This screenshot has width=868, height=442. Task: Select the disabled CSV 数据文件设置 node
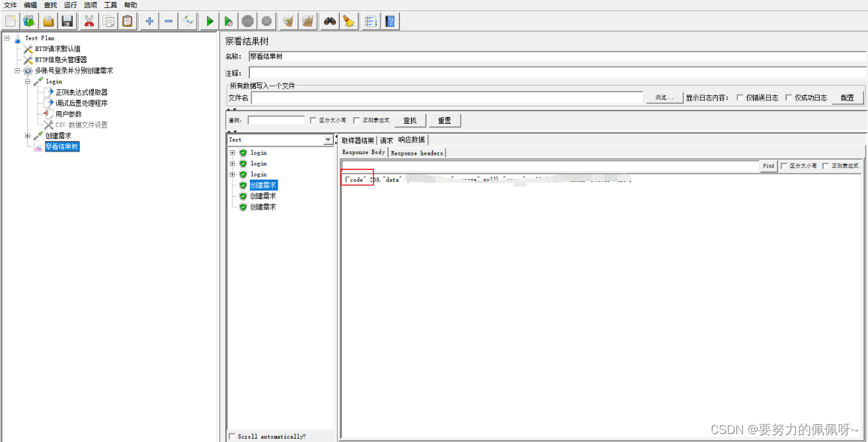pyautogui.click(x=81, y=125)
